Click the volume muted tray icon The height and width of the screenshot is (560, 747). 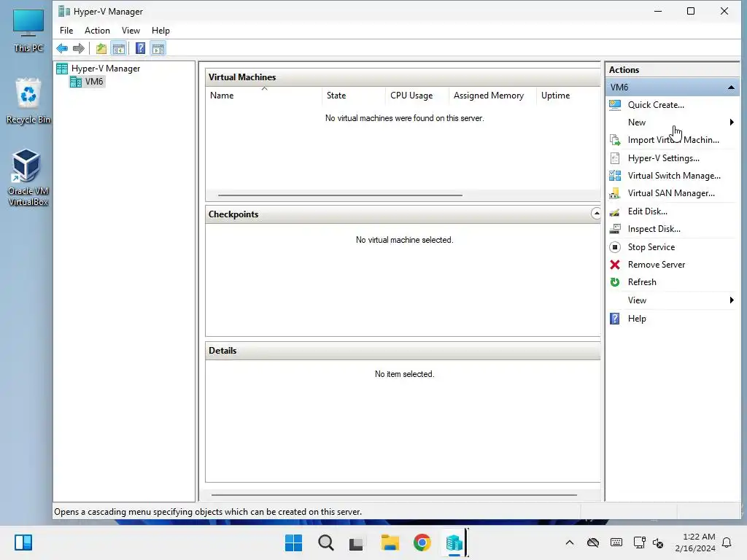click(658, 542)
